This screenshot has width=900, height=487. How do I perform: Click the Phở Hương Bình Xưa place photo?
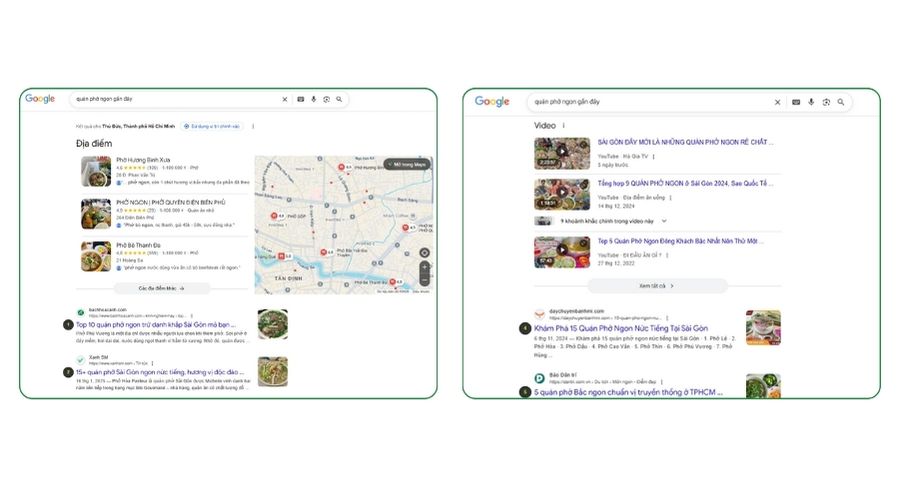coord(96,171)
